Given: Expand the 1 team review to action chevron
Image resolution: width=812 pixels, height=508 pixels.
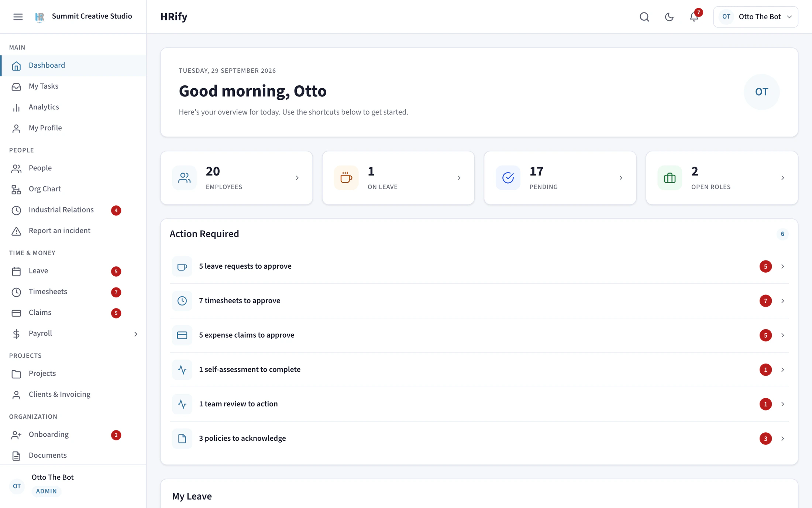Looking at the screenshot, I should pyautogui.click(x=782, y=404).
